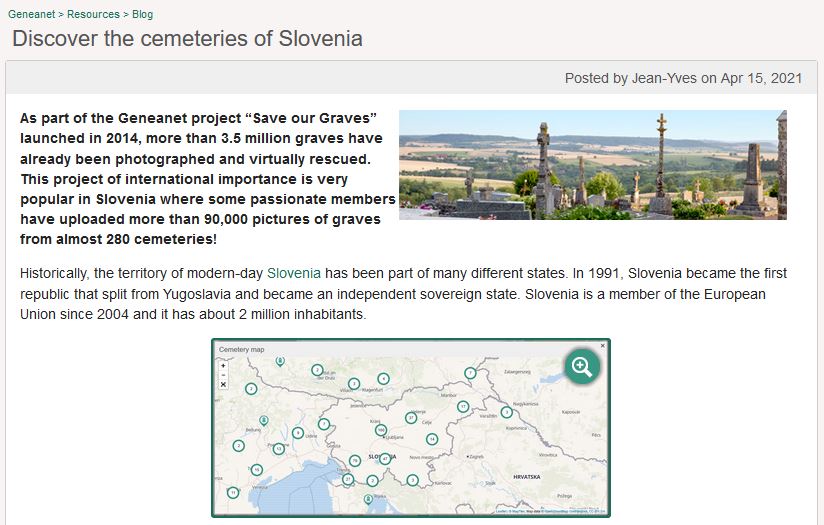Select the 14 cluster east of Ljubljana
The width and height of the screenshot is (824, 525).
click(432, 439)
